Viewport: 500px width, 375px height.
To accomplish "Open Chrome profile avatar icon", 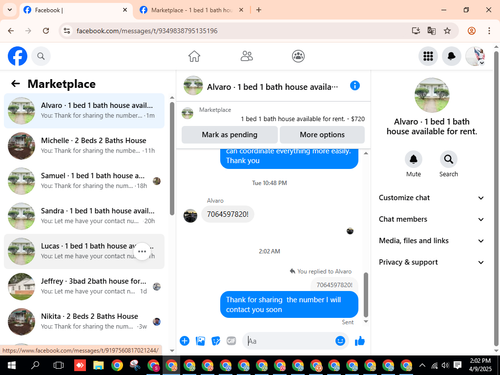I will 471,31.
